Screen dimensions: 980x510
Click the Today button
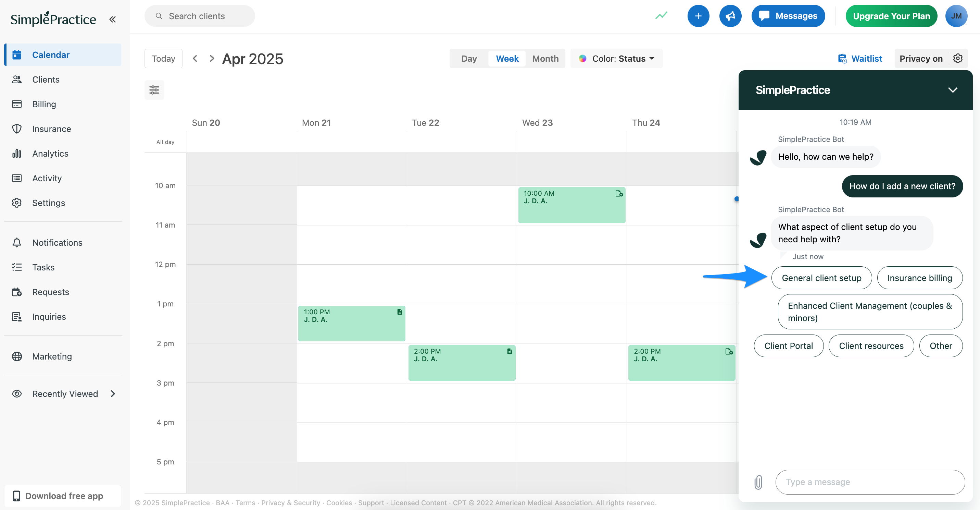[x=163, y=58]
